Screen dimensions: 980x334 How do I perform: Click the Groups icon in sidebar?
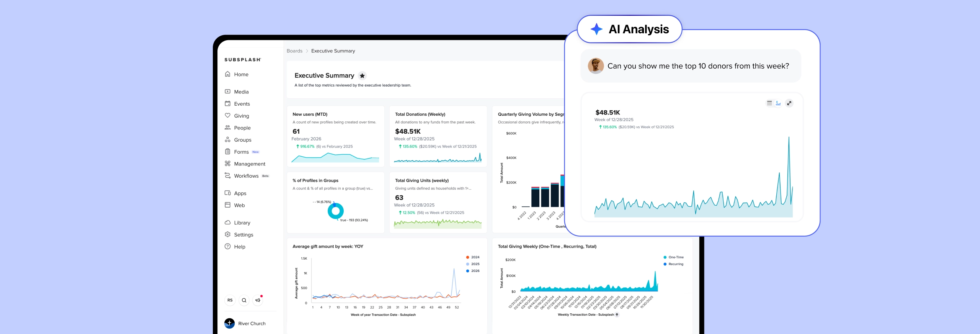pos(227,139)
